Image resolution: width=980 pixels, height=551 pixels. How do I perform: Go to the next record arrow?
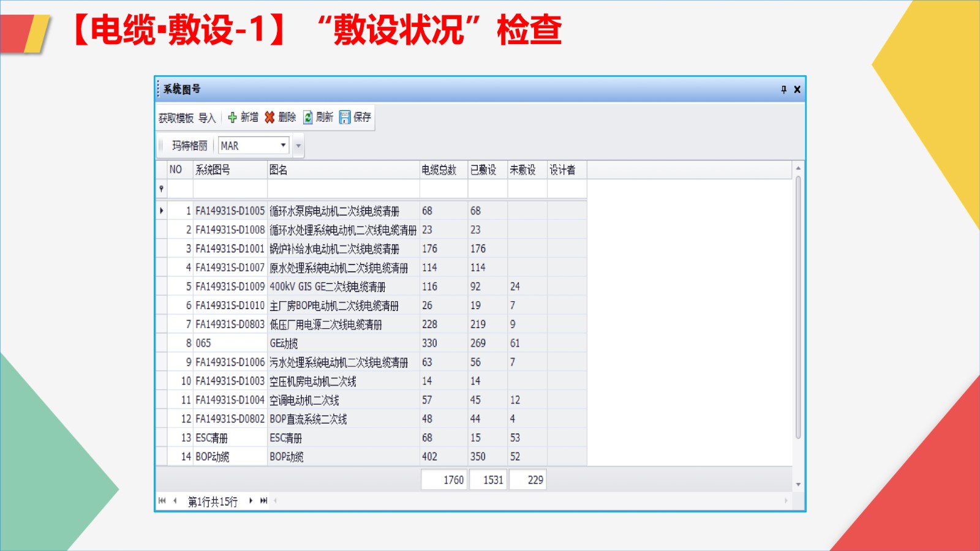(251, 501)
